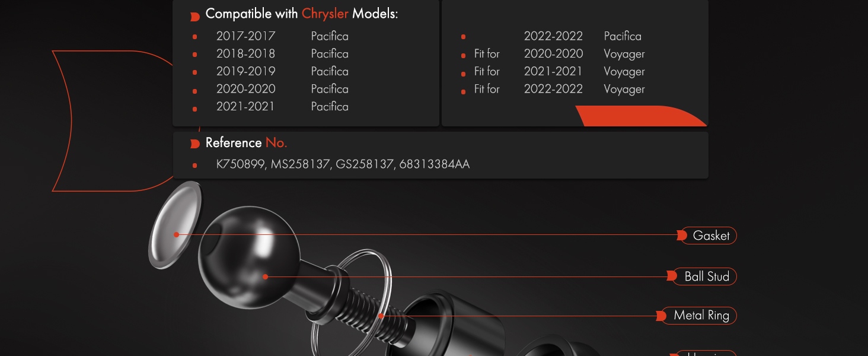Image resolution: width=868 pixels, height=356 pixels.
Task: Click reference number K750899
Action: click(241, 164)
